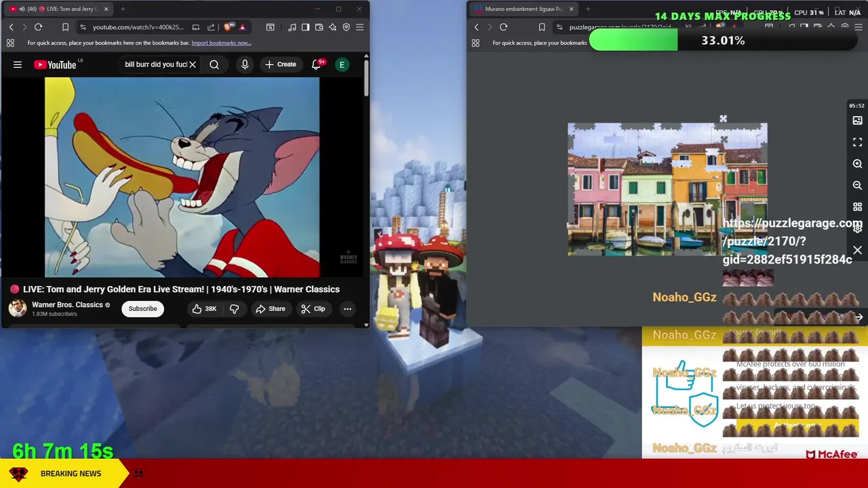Image resolution: width=868 pixels, height=488 pixels.
Task: Open Brave Rewards triangle icon in YouTube window
Action: [242, 27]
